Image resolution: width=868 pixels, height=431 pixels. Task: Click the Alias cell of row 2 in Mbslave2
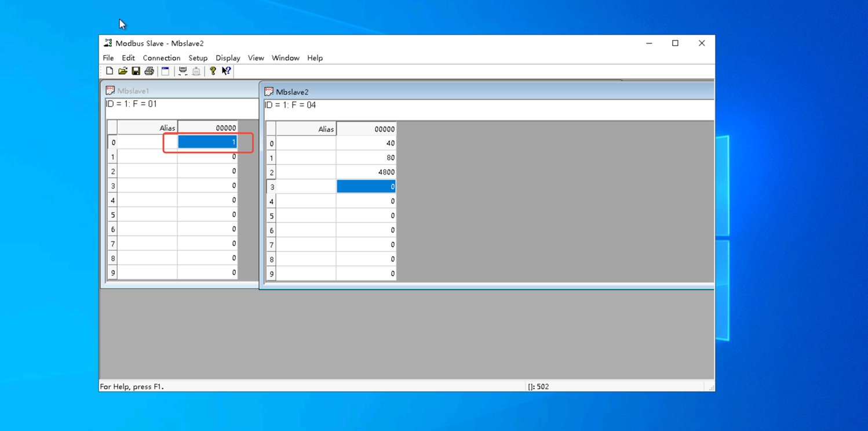pos(306,172)
